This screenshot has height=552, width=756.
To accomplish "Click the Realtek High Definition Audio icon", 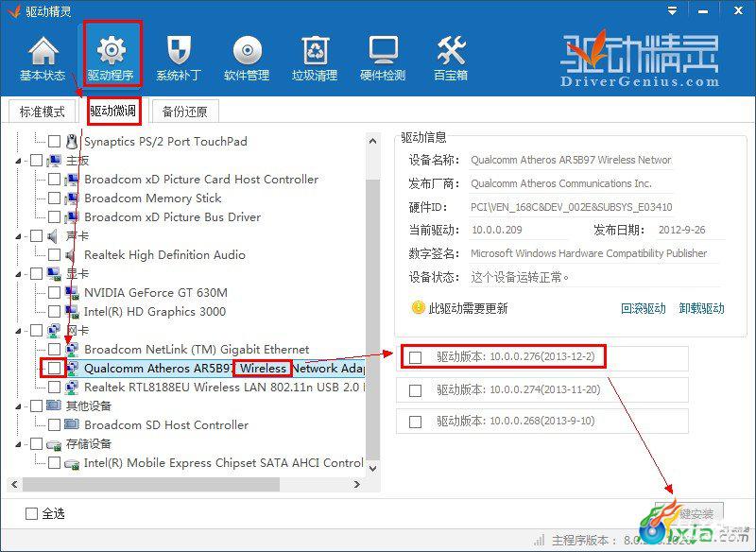I will [72, 255].
